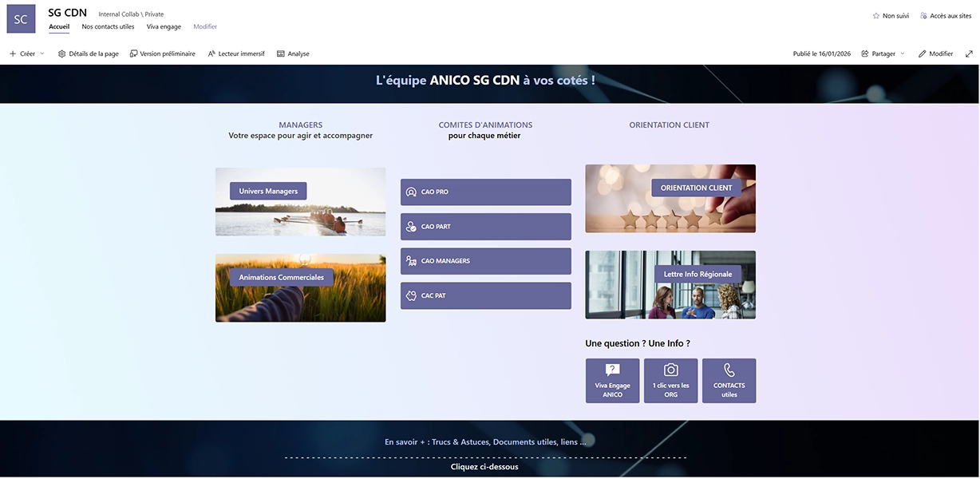Image resolution: width=980 pixels, height=479 pixels.
Task: Open the Viva engage navigation tab
Action: pyautogui.click(x=164, y=26)
